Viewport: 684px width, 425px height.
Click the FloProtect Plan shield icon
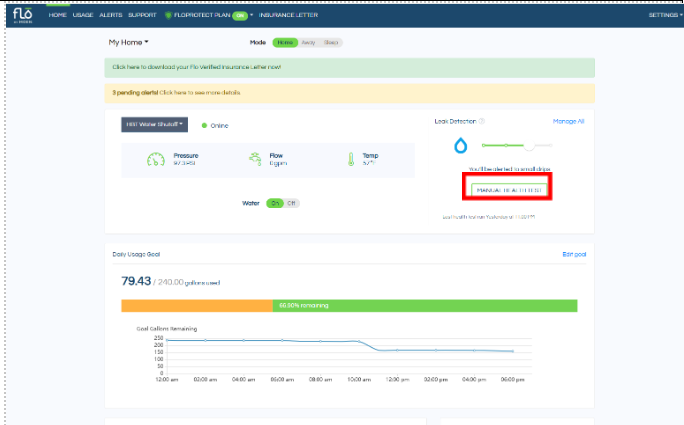(x=168, y=16)
